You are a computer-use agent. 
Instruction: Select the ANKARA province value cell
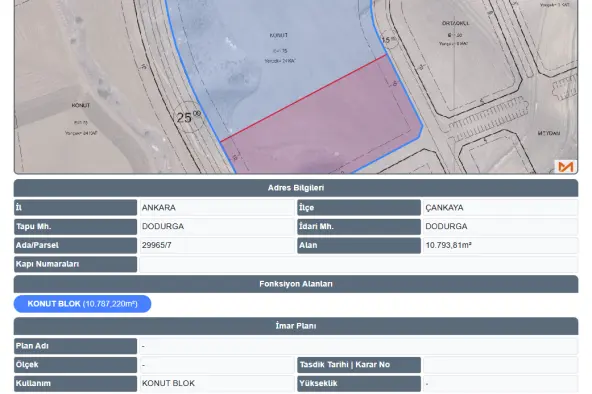coord(217,208)
